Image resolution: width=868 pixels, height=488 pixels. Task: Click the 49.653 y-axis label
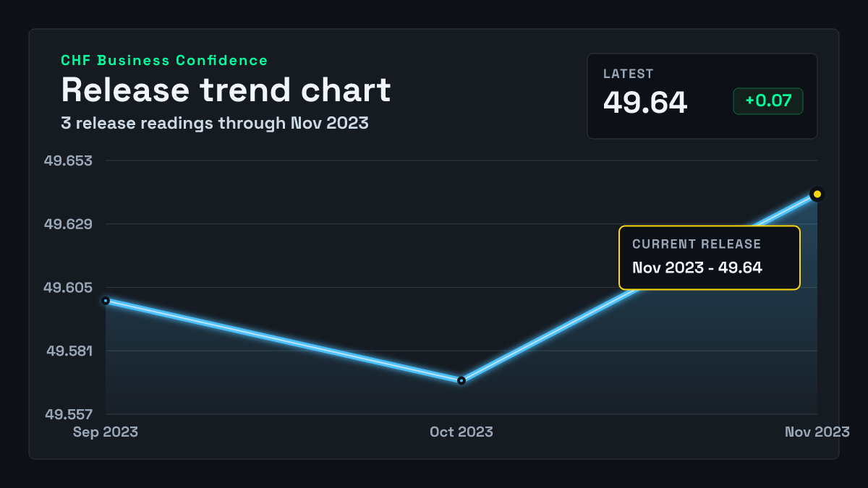(x=69, y=160)
